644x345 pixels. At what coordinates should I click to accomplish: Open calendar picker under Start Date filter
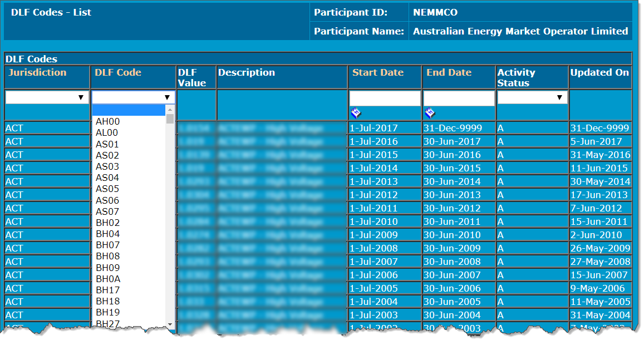pos(356,114)
